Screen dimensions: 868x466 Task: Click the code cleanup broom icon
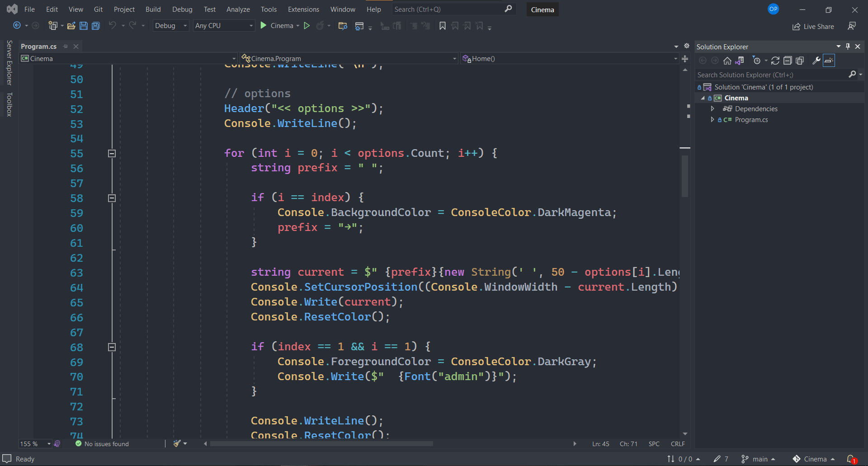pos(177,444)
